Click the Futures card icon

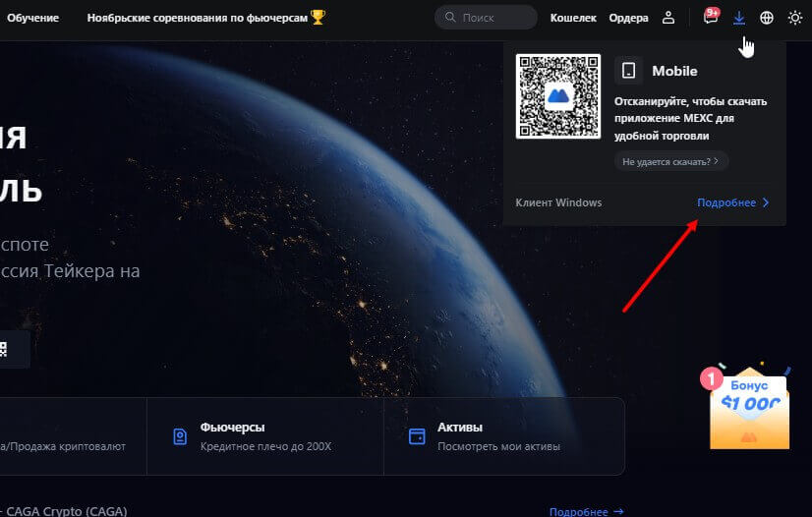pyautogui.click(x=179, y=436)
